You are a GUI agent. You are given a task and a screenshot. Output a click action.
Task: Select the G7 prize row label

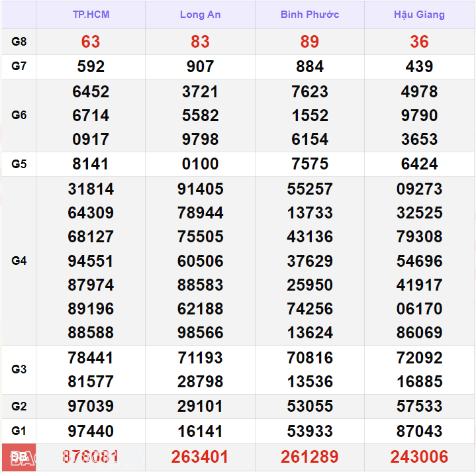click(x=19, y=66)
